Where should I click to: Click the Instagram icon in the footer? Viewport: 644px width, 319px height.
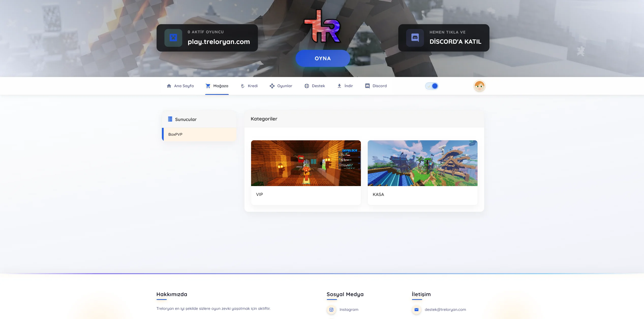pyautogui.click(x=331, y=310)
